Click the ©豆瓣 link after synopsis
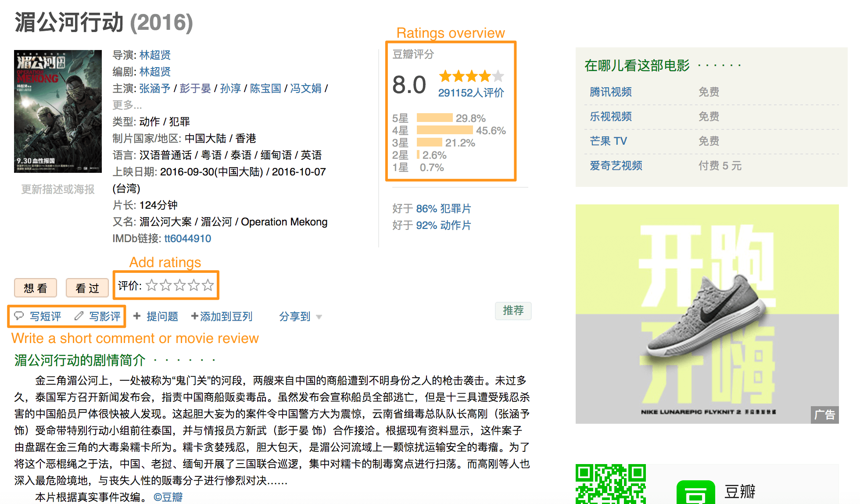860x504 pixels. [x=168, y=497]
